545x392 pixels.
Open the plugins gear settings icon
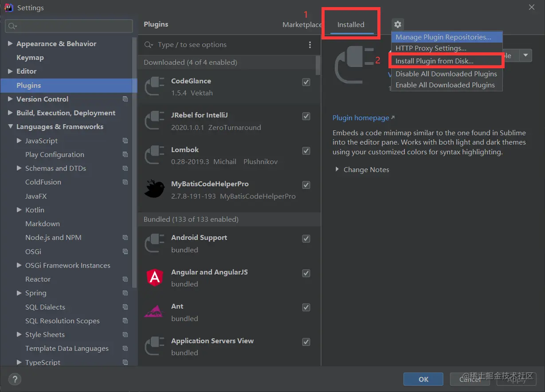(398, 24)
